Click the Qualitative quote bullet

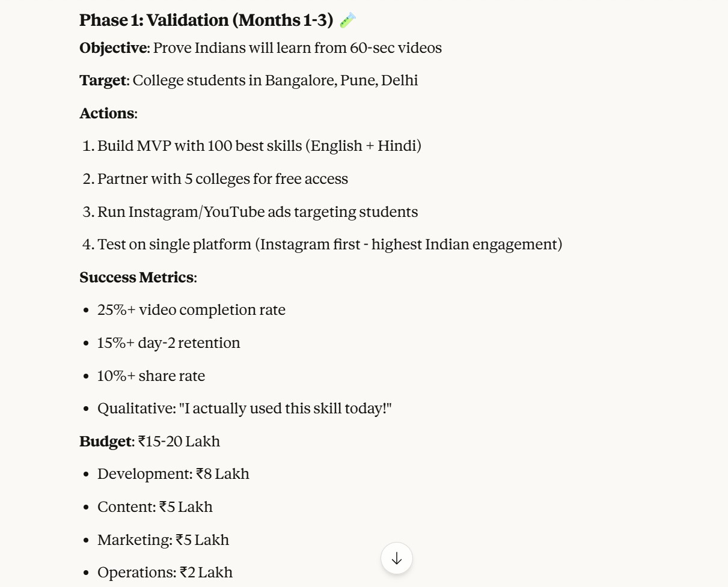coord(244,409)
